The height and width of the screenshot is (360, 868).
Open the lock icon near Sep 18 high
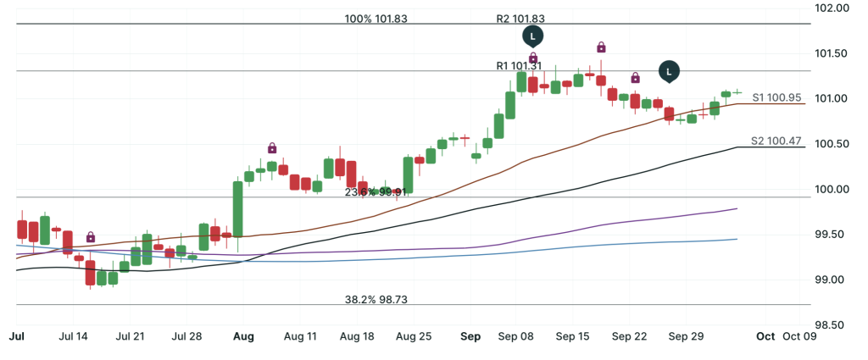601,47
